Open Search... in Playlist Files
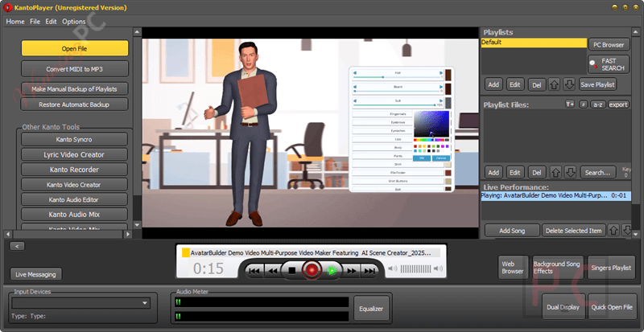The image size is (644, 332). (598, 172)
